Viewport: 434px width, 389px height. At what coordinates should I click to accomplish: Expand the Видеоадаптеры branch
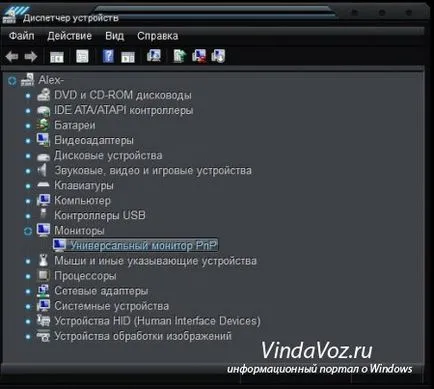point(28,141)
